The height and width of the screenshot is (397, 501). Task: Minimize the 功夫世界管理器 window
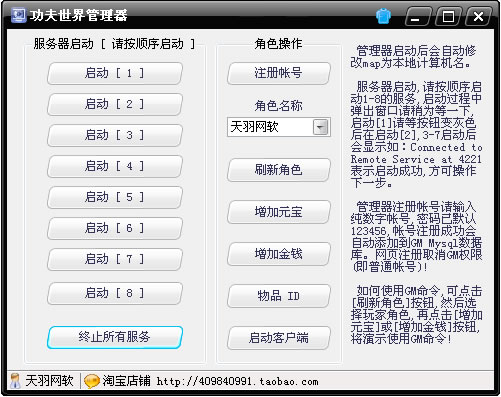(418, 16)
